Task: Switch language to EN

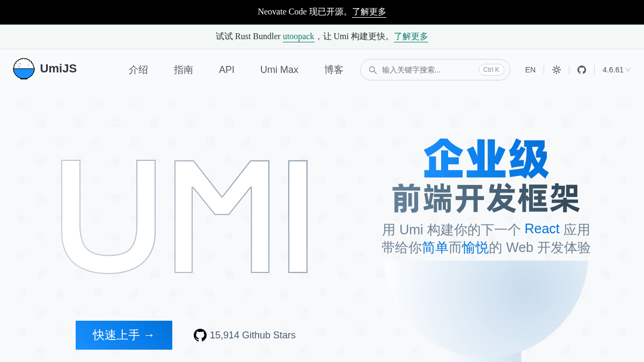Action: coord(530,70)
